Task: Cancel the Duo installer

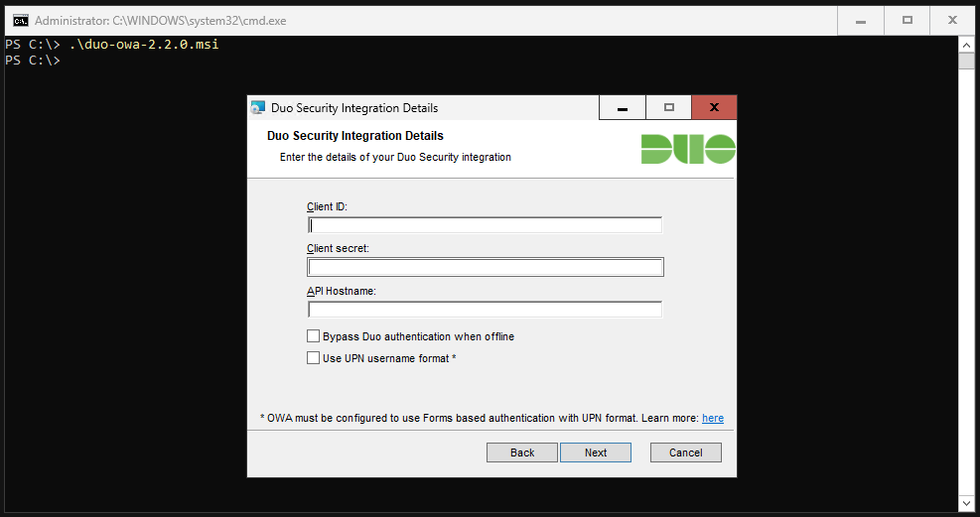Action: [x=686, y=452]
